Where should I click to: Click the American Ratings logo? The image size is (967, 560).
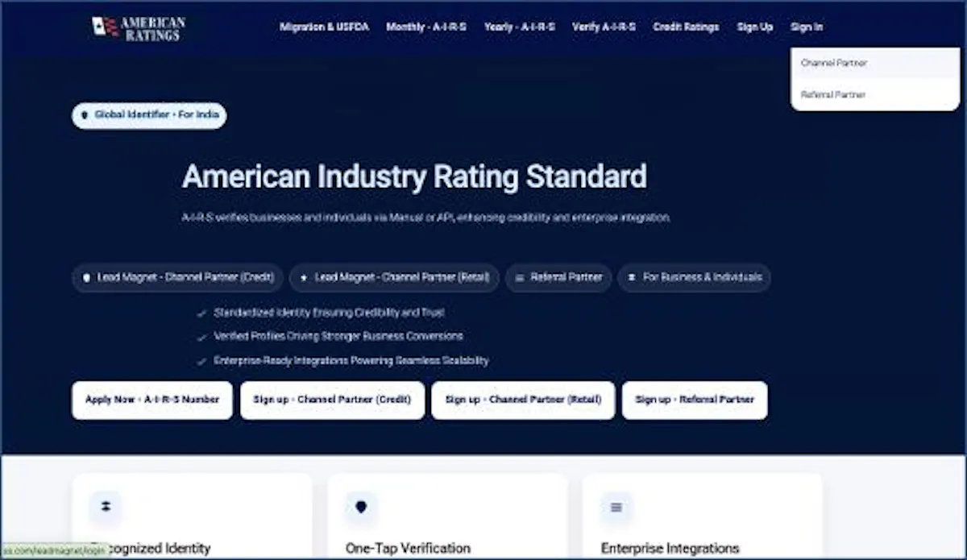(139, 28)
